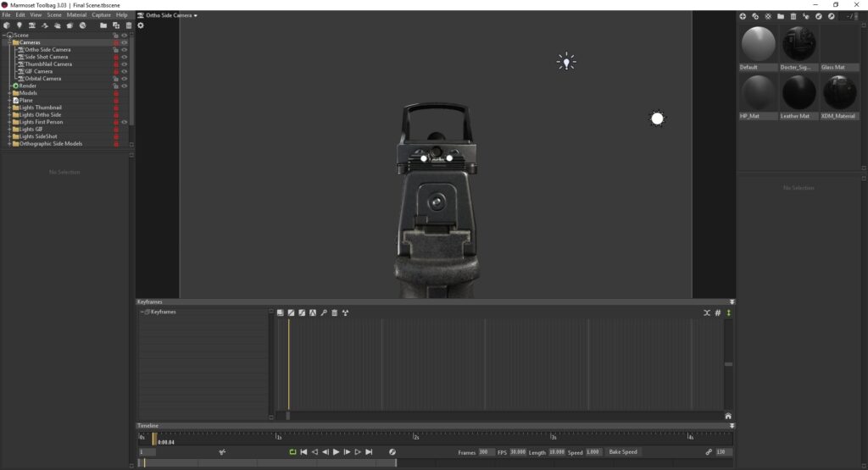
Task: Click the timeline playhead marker at 0:00.04
Action: tap(154, 438)
